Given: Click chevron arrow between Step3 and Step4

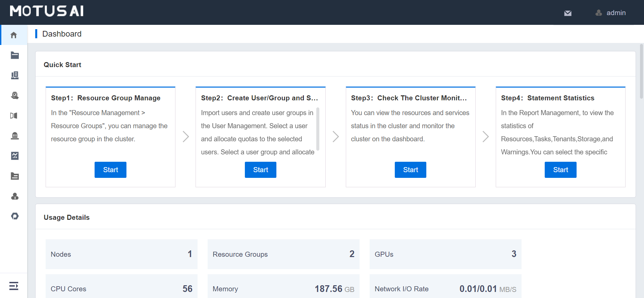Looking at the screenshot, I should pyautogui.click(x=485, y=137).
